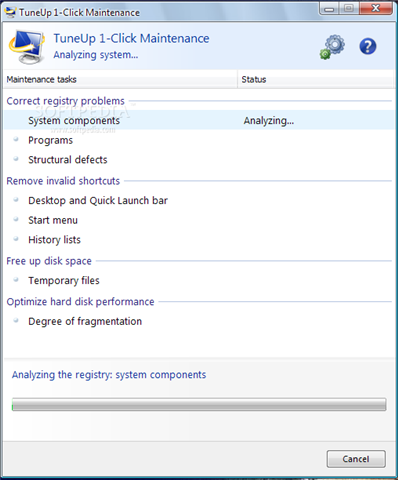Select Desktop and Quick Launch bar row
Screen dimensions: 398x480
click(x=199, y=200)
